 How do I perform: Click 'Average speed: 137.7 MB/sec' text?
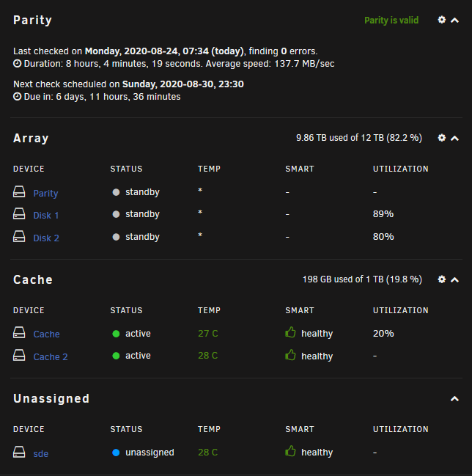[x=270, y=64]
